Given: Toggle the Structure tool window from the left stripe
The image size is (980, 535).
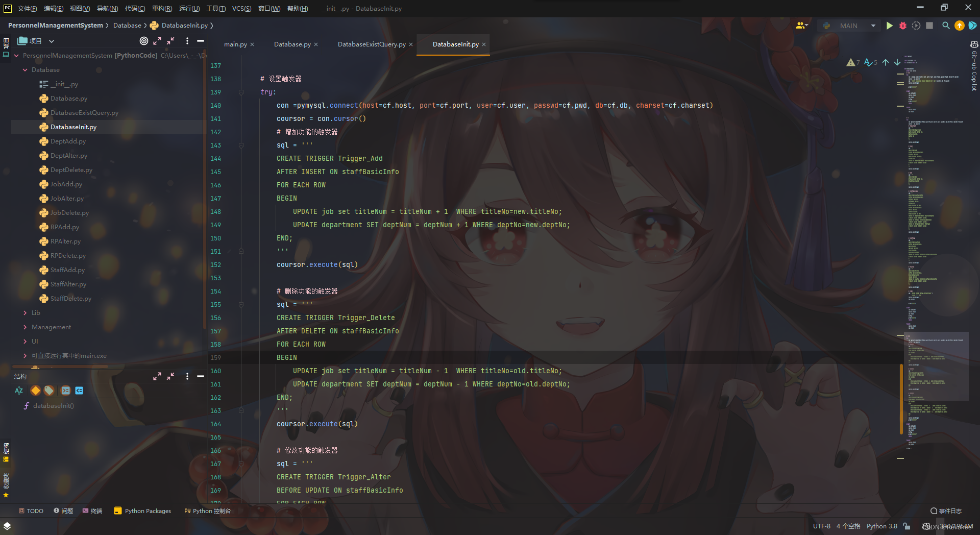Looking at the screenshot, I should click(6, 452).
